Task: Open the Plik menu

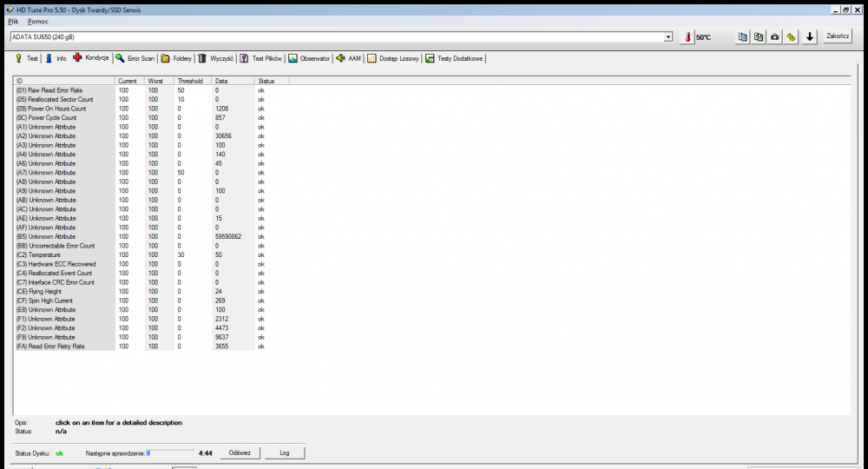Action: click(x=13, y=20)
